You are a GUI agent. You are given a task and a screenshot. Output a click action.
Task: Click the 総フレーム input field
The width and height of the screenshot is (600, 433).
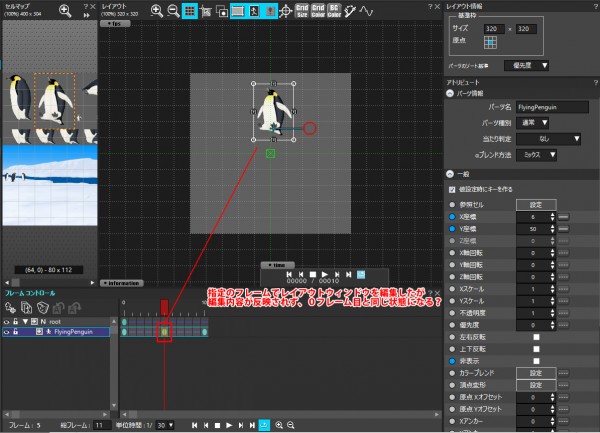(x=103, y=425)
